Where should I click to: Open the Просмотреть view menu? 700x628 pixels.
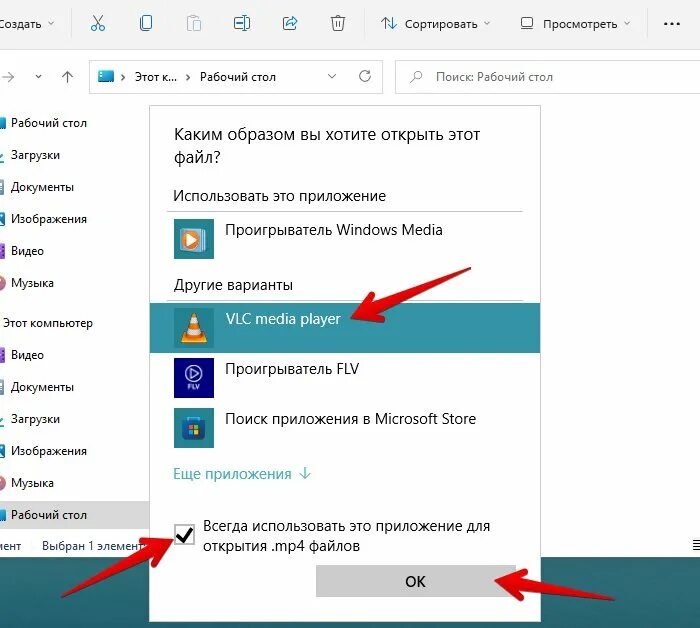575,24
